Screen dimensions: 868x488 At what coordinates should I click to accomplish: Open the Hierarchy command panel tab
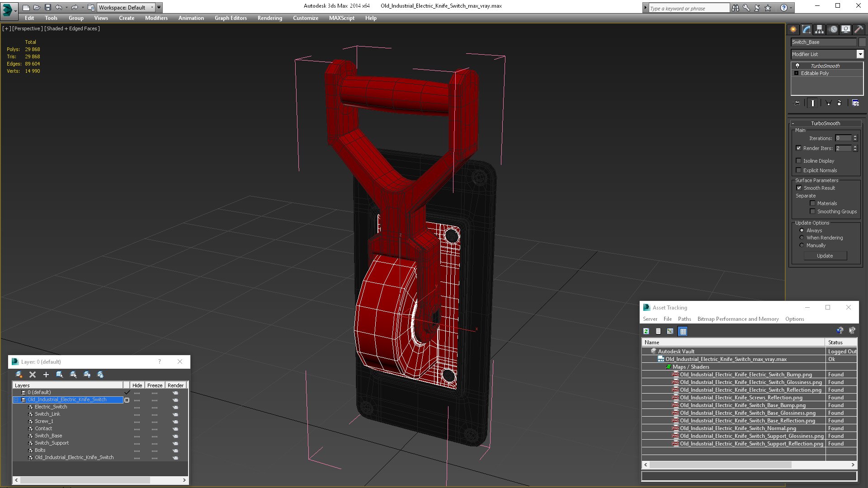(x=819, y=29)
